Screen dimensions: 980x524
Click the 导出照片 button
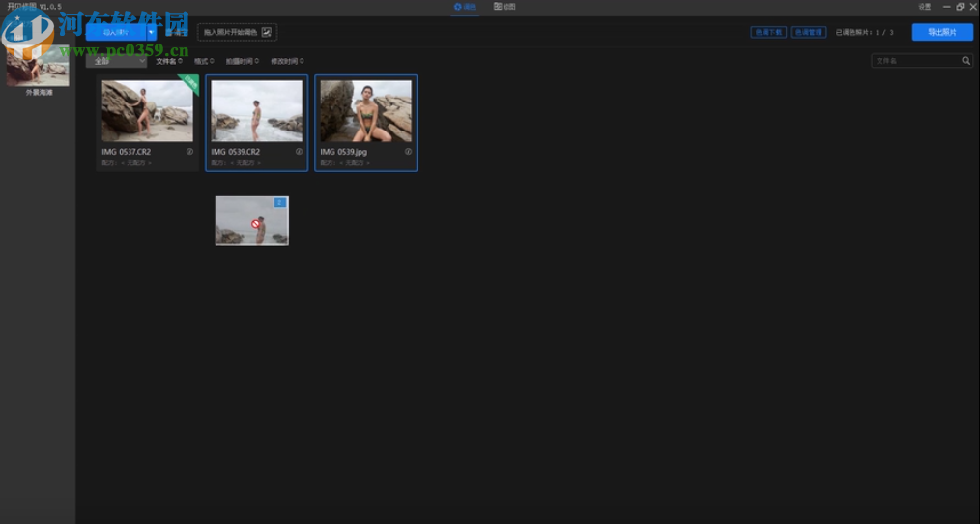point(941,32)
